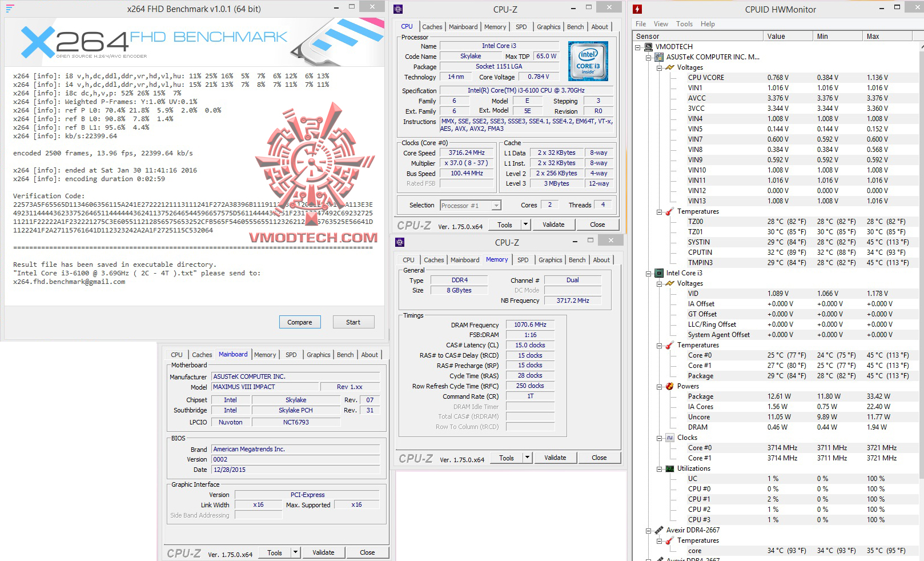Open the View menu in HWMonitor

tap(661, 24)
